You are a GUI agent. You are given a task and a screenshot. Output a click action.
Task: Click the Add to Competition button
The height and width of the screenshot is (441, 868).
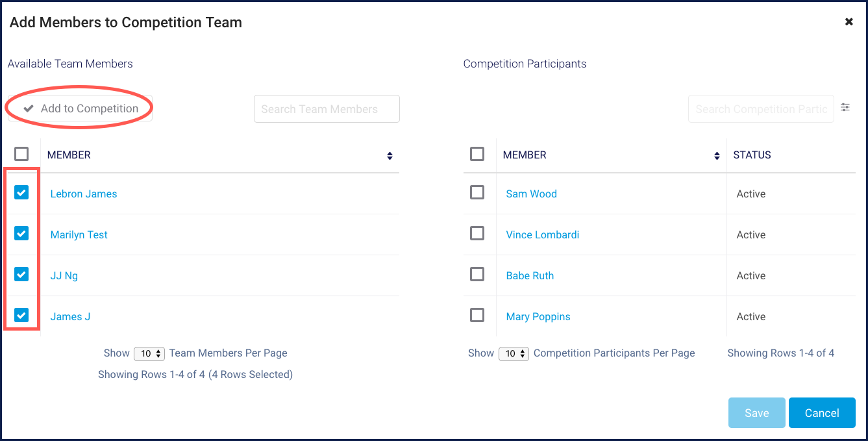point(81,108)
